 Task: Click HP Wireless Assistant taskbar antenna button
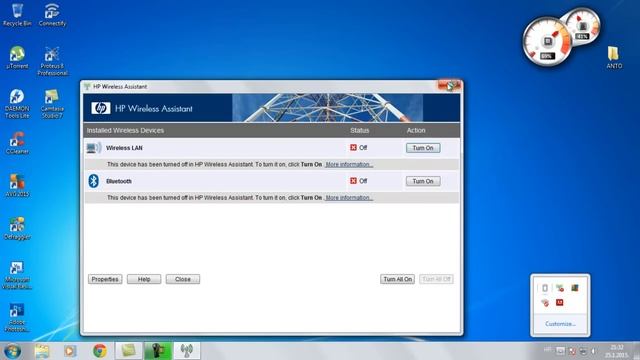point(187,351)
